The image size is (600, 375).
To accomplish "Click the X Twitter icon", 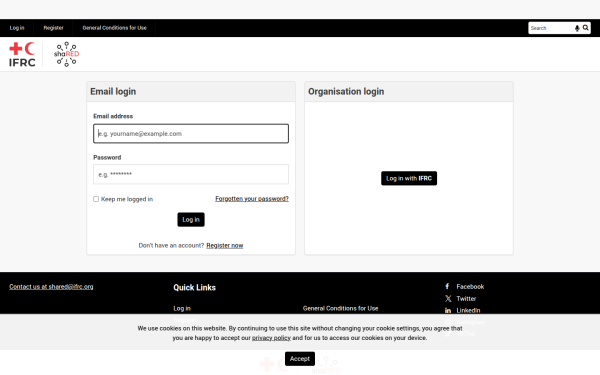I will 448,298.
